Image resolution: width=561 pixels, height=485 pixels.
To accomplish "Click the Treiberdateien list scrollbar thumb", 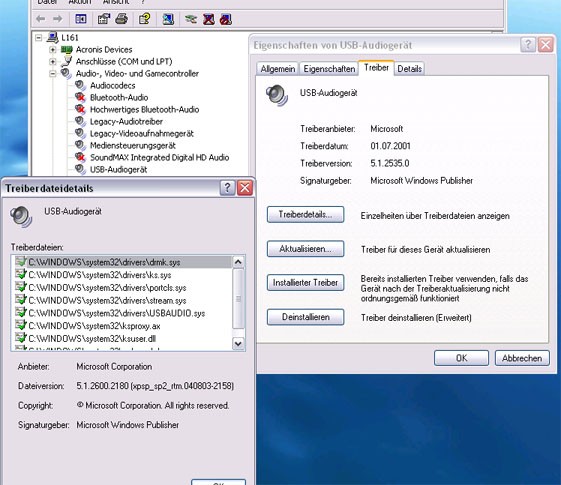I will point(238,298).
